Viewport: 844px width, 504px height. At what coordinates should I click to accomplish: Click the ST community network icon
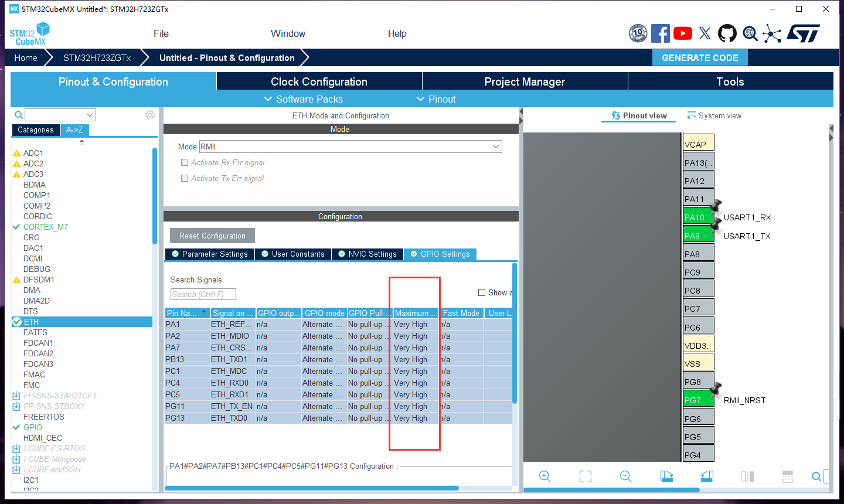pyautogui.click(x=772, y=33)
